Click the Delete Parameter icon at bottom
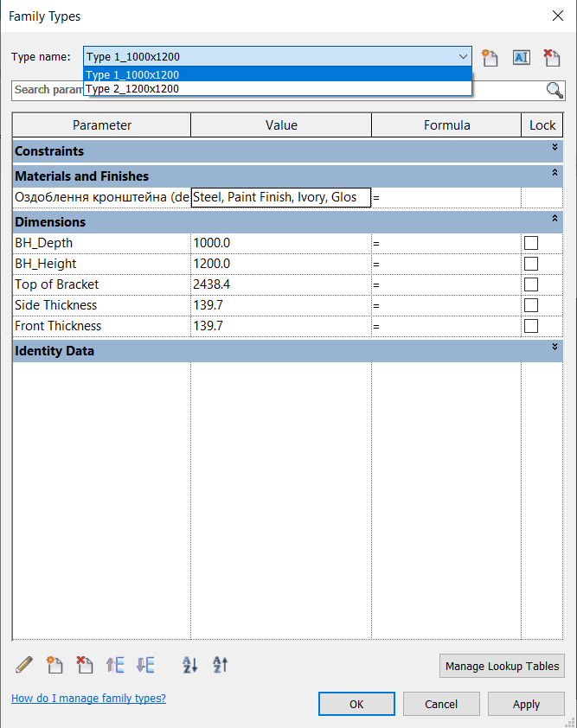 click(x=85, y=665)
